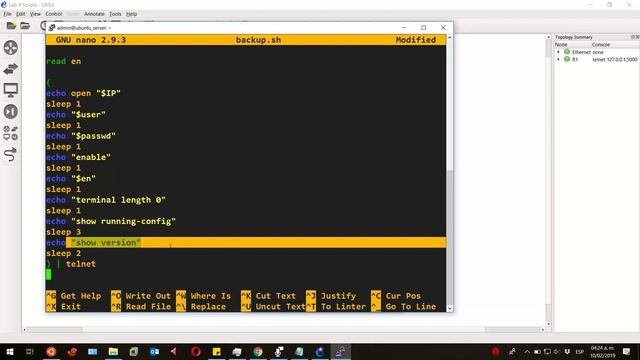Open the Edit menu in GNS3
The image size is (640, 360).
[20, 14]
